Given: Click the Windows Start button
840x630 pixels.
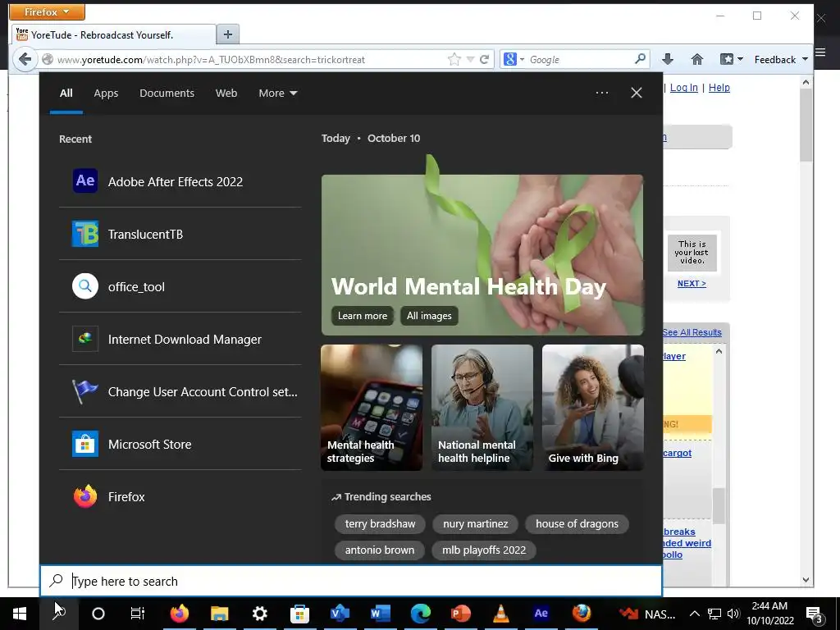Looking at the screenshot, I should (20, 614).
